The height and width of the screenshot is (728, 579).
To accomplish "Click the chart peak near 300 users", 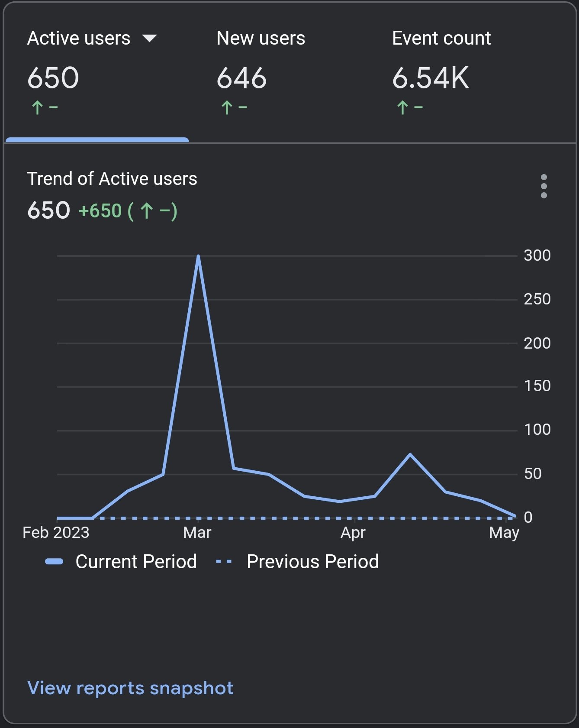I will coord(198,256).
